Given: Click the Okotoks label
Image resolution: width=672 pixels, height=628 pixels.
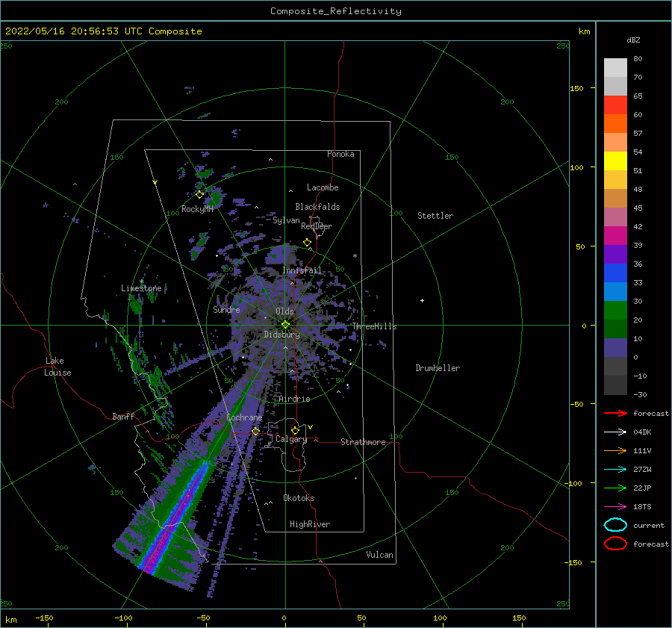Looking at the screenshot, I should click(299, 498).
